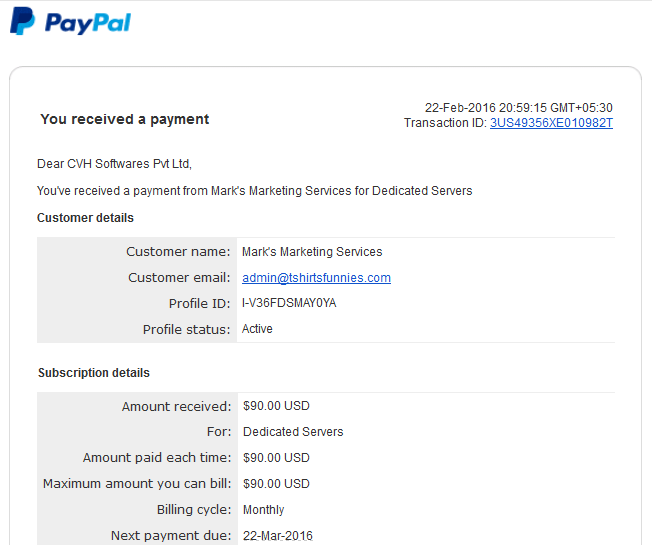
Task: Click the 'Subscription details' heading
Action: (x=94, y=373)
